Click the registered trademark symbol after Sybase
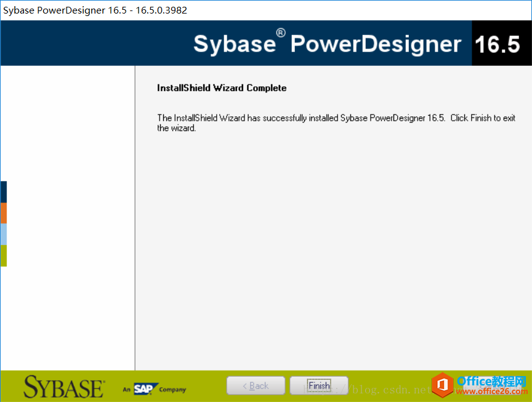 (x=280, y=33)
